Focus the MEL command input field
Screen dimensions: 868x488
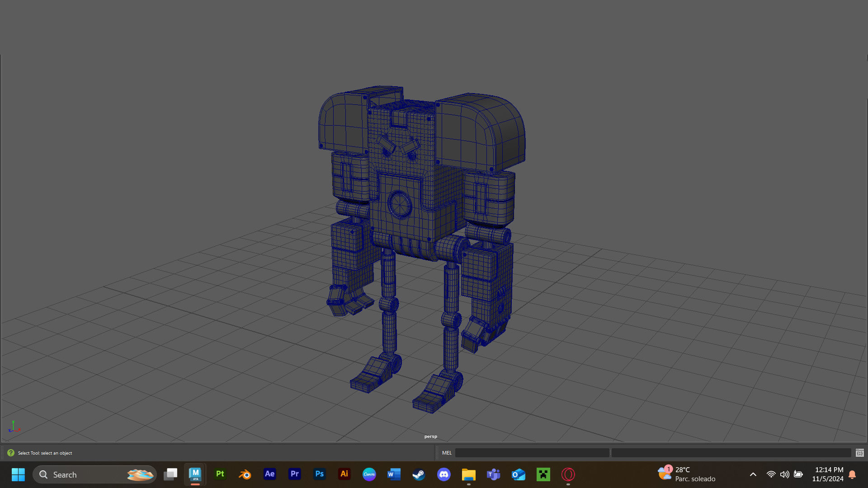(532, 453)
